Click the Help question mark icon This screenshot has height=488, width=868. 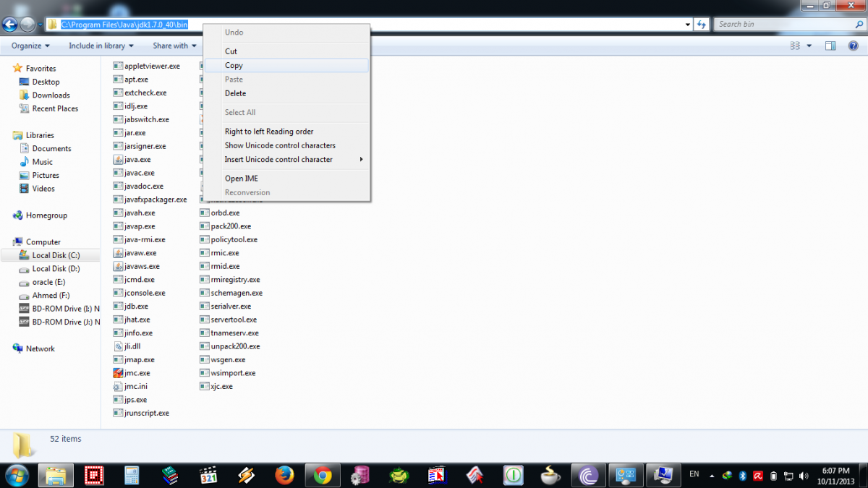(x=853, y=46)
